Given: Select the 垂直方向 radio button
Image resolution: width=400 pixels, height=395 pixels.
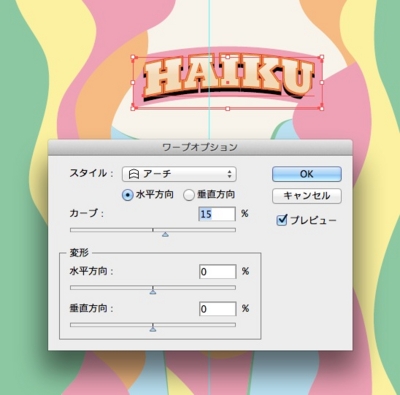Looking at the screenshot, I should pyautogui.click(x=189, y=195).
